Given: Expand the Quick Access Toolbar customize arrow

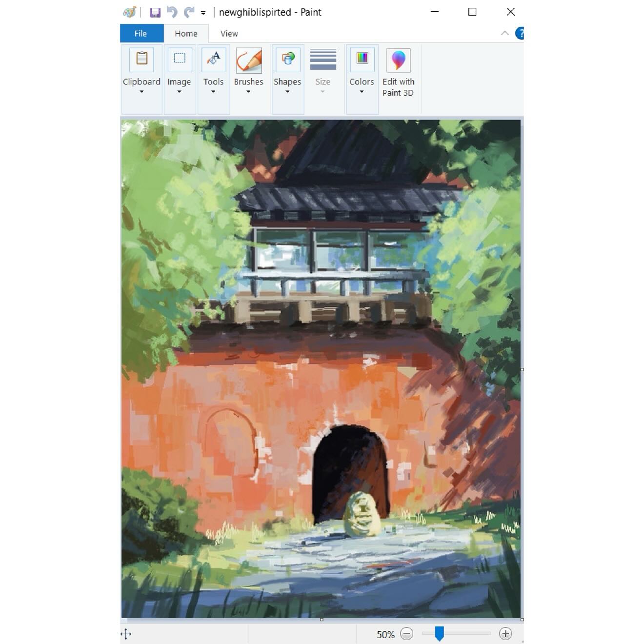Looking at the screenshot, I should coord(203,13).
